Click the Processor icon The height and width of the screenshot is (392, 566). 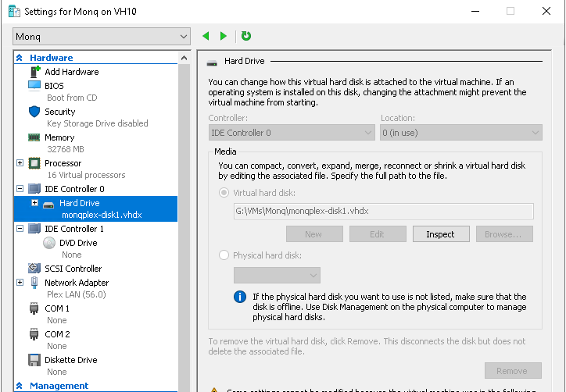pyautogui.click(x=34, y=163)
